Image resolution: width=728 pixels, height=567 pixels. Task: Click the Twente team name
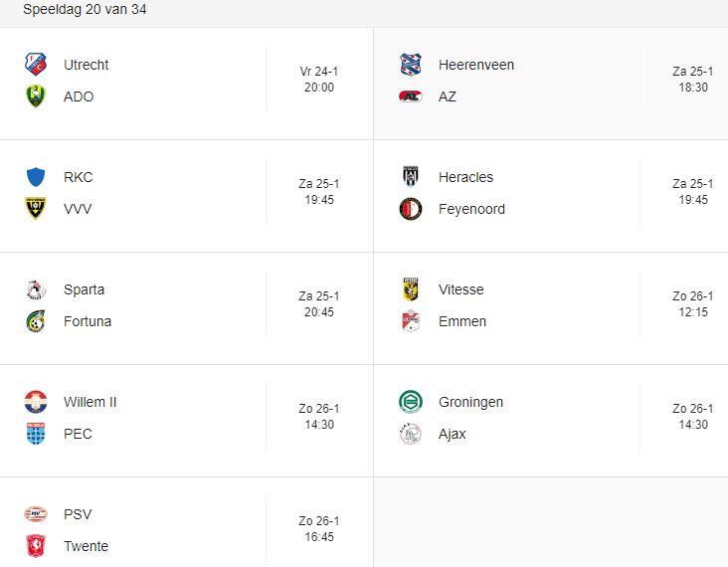coord(86,546)
